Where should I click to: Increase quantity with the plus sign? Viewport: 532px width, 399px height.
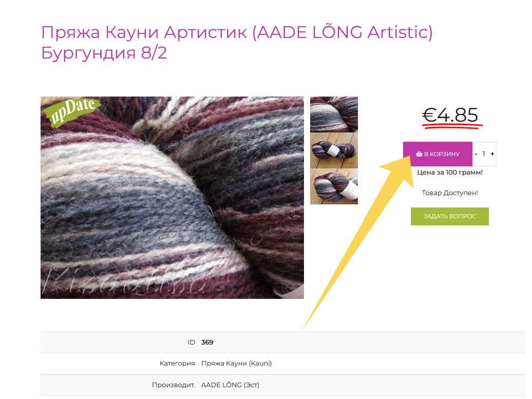(492, 154)
